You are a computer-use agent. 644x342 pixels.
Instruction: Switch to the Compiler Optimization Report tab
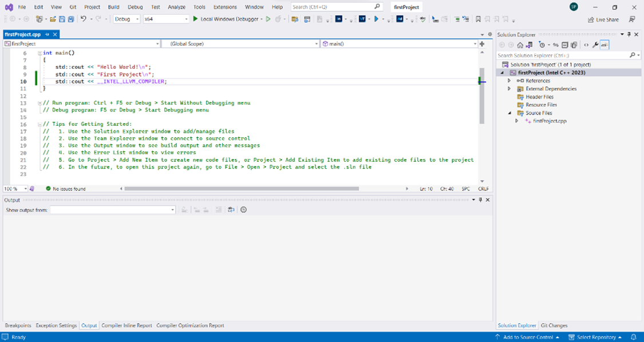[190, 325]
